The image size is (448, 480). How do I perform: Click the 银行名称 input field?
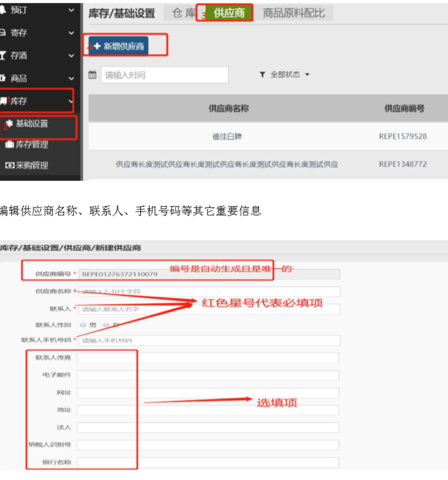pyautogui.click(x=208, y=463)
